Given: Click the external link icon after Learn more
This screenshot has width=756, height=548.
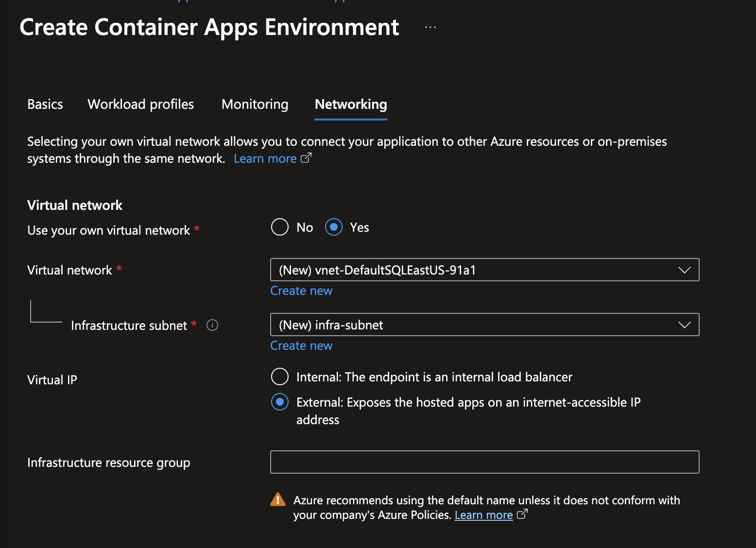Looking at the screenshot, I should click(307, 158).
